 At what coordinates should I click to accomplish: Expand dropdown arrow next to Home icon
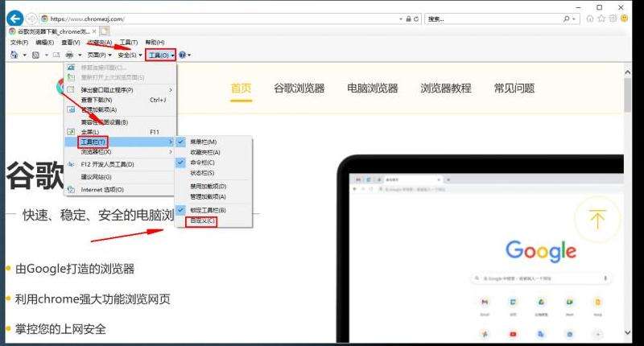(x=25, y=55)
